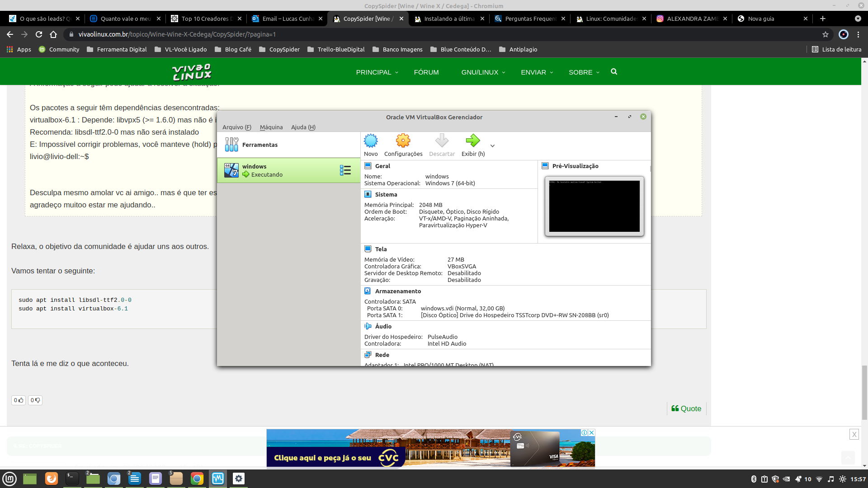This screenshot has height=488, width=868.
Task: Click the Sistema section header
Action: tap(386, 194)
